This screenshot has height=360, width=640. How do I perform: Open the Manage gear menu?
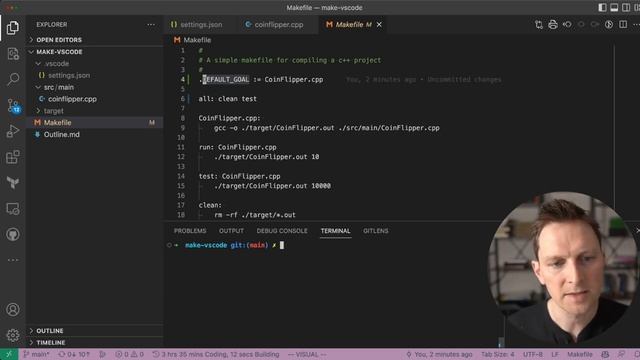pyautogui.click(x=13, y=335)
